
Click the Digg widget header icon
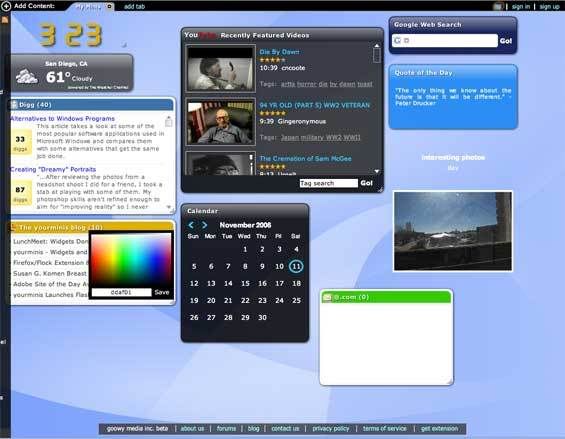(14, 105)
